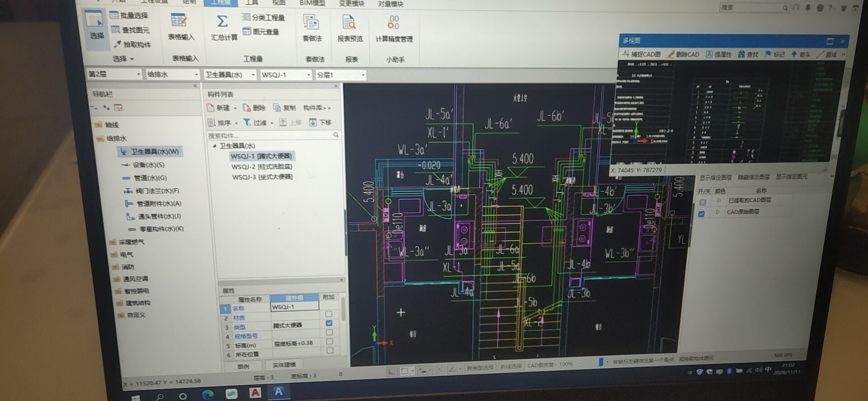Open the 查找图元 find element tool
The width and height of the screenshot is (868, 401).
pos(131,30)
